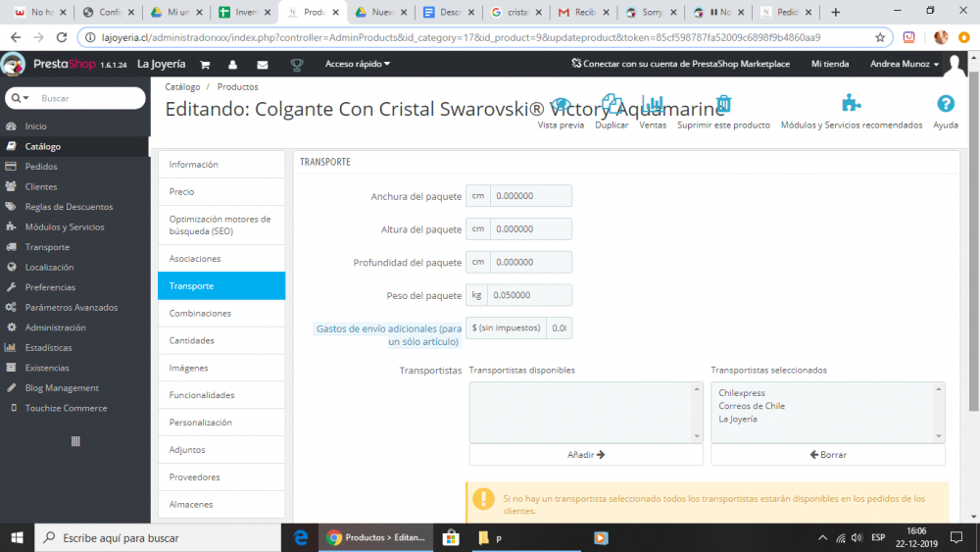Image resolution: width=980 pixels, height=552 pixels.
Task: Open the shopping cart icon in header
Action: 205,65
